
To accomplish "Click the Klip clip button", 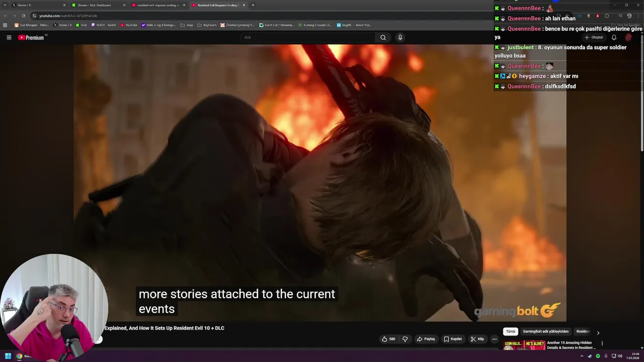I will [477, 339].
